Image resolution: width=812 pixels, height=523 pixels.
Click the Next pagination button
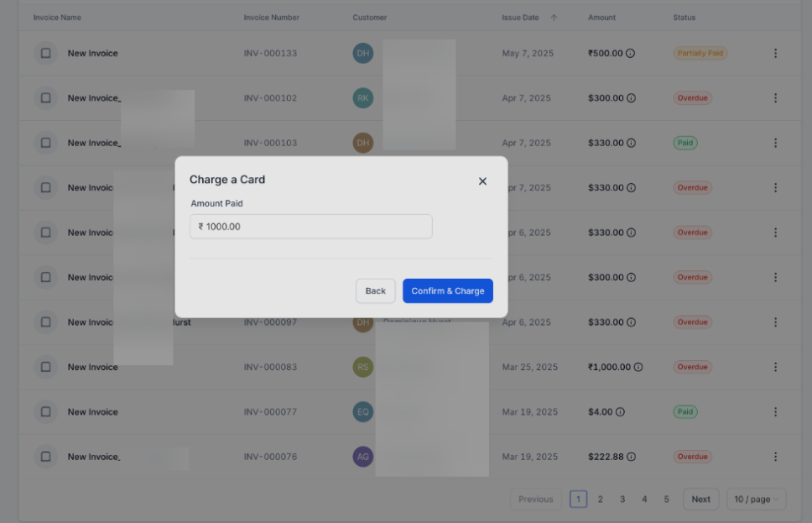pyautogui.click(x=700, y=499)
